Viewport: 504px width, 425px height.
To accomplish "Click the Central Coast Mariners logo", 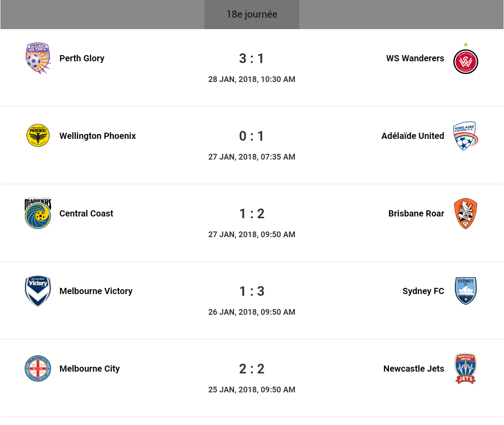I will (38, 214).
